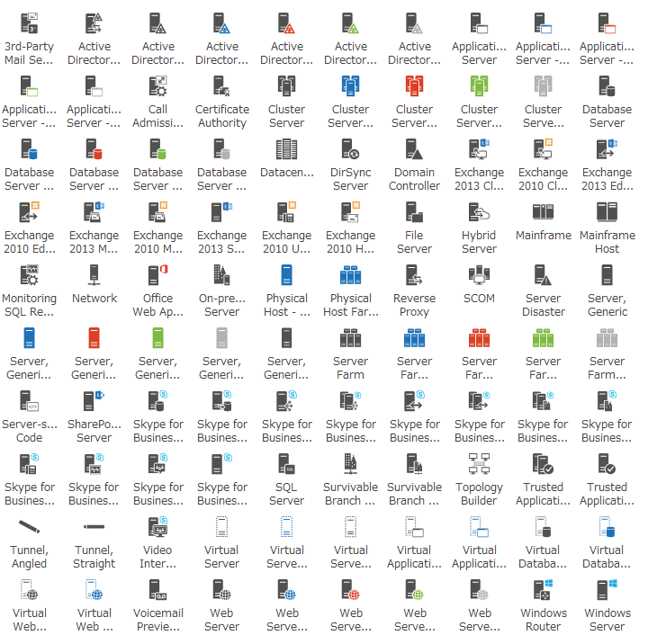This screenshot has height=644, width=648.
Task: Select the Mainframe Host shape
Action: (x=607, y=213)
